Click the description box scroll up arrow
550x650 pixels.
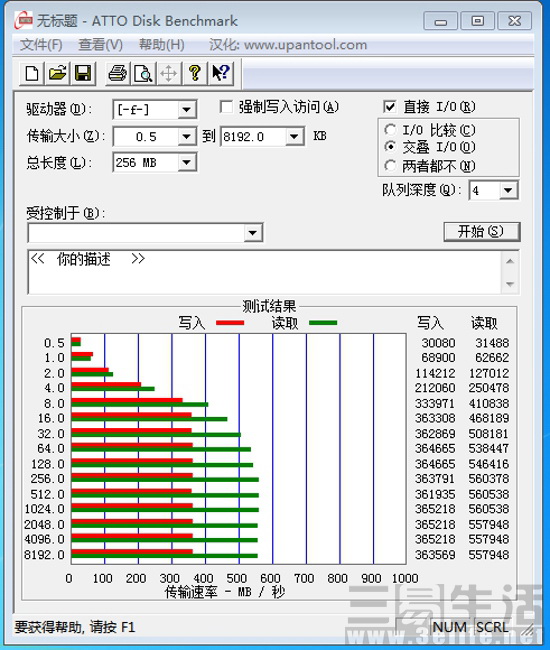510,261
